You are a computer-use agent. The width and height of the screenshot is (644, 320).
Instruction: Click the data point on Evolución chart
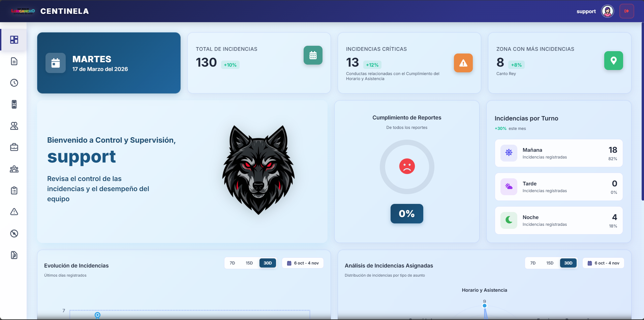(97, 315)
